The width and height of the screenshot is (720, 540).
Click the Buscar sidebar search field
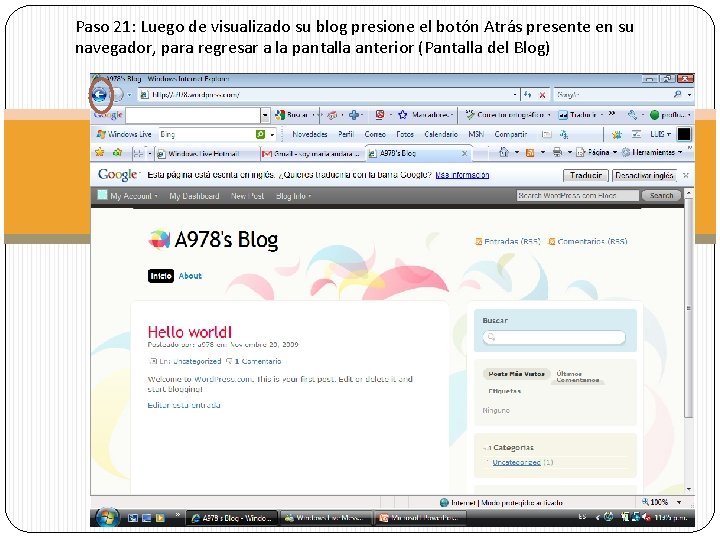click(x=554, y=338)
